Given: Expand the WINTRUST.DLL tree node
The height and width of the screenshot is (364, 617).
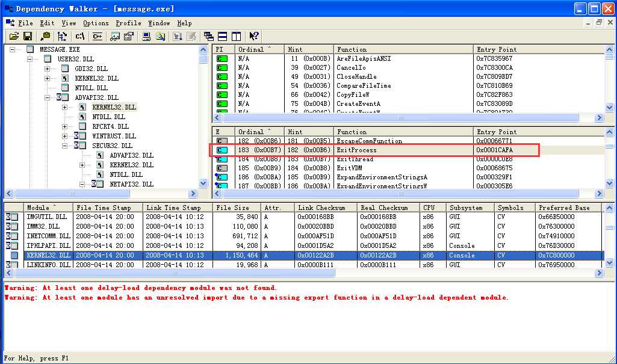Looking at the screenshot, I should coord(64,136).
